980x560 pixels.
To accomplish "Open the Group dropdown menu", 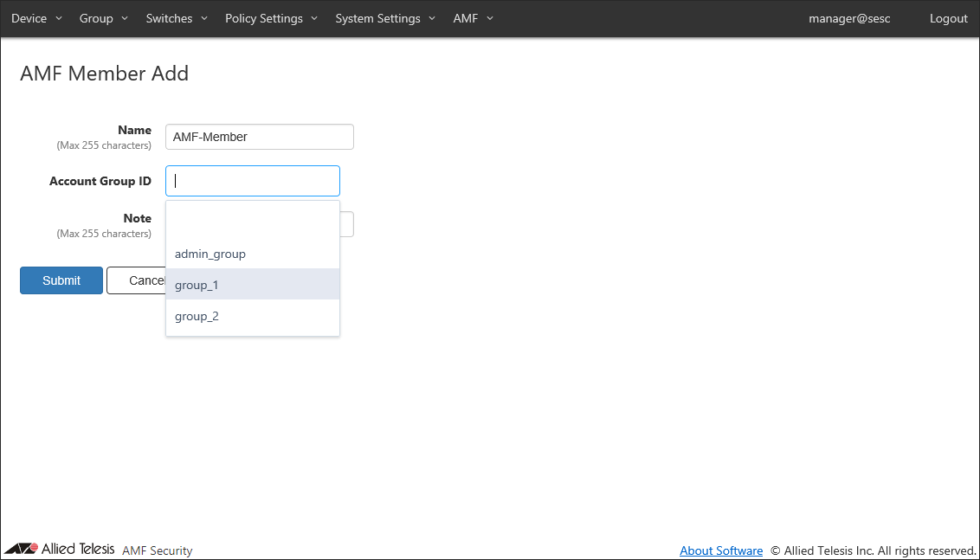I will click(103, 18).
